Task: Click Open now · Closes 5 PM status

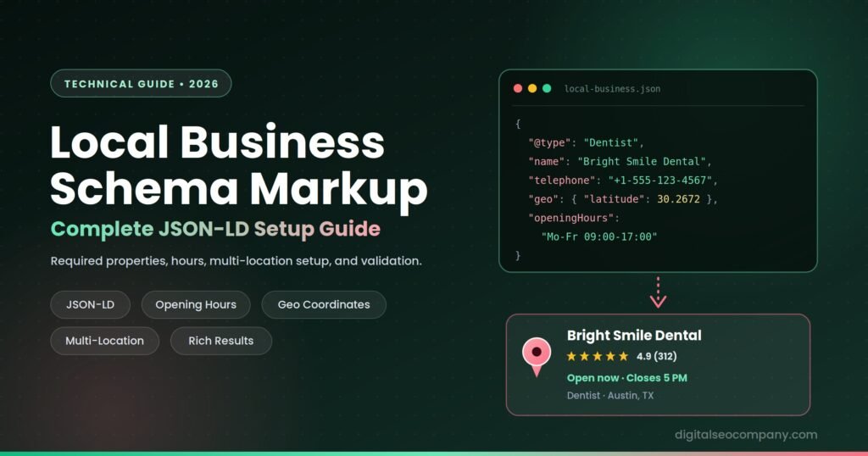Action: pyautogui.click(x=626, y=378)
